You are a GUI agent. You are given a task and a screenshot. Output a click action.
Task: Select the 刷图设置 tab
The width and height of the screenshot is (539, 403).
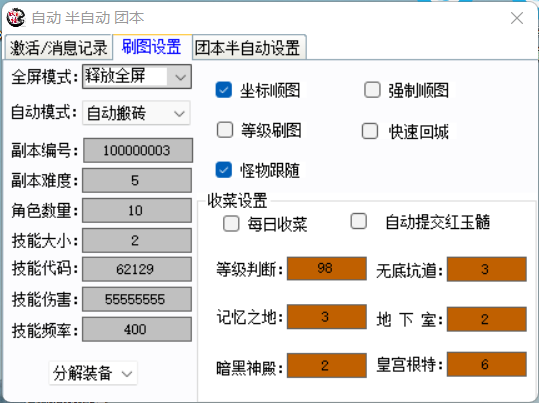[152, 46]
